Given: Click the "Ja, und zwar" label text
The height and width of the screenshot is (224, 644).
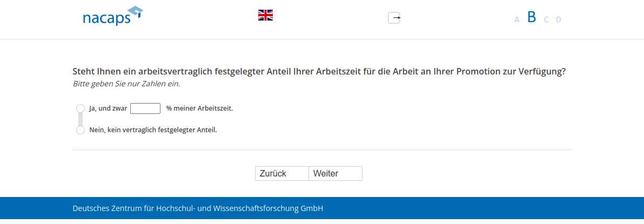Looking at the screenshot, I should 108,108.
